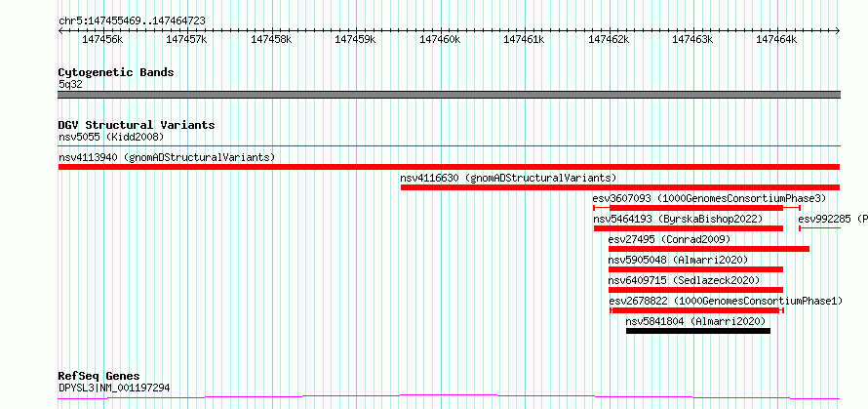The image size is (868, 409).
Task: Open the nsv5055 (Kidd2008) variant label
Action: pos(111,137)
